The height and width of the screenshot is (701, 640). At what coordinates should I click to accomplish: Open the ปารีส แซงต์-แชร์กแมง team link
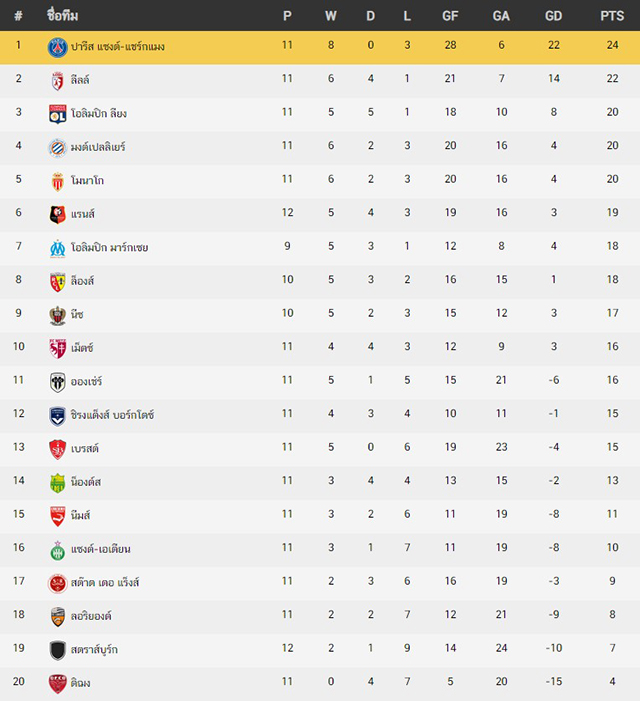point(118,46)
